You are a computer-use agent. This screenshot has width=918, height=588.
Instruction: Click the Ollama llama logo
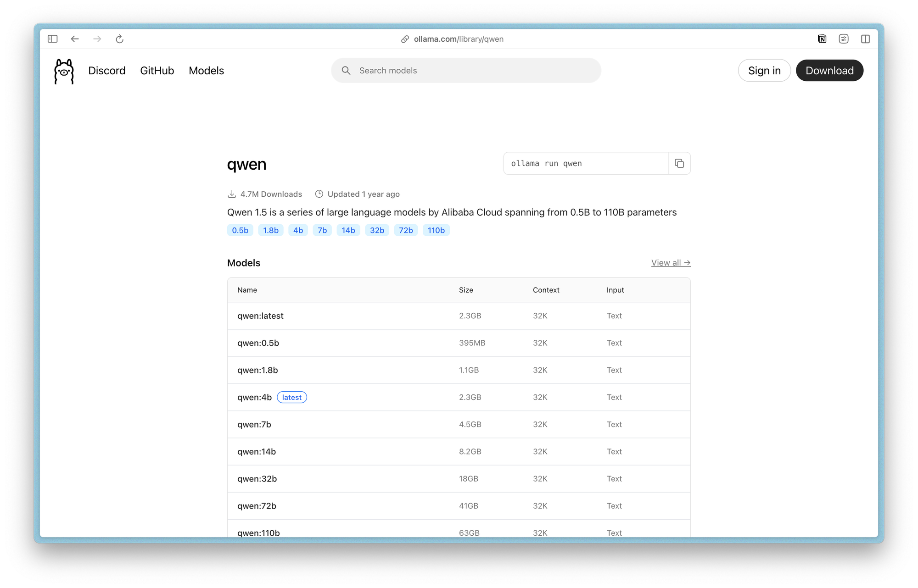click(x=64, y=71)
